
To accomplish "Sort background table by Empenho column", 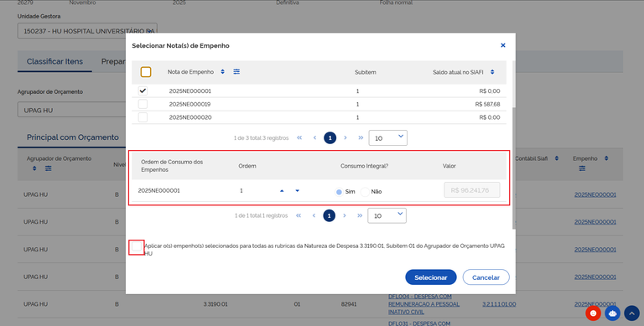I will coord(606,158).
